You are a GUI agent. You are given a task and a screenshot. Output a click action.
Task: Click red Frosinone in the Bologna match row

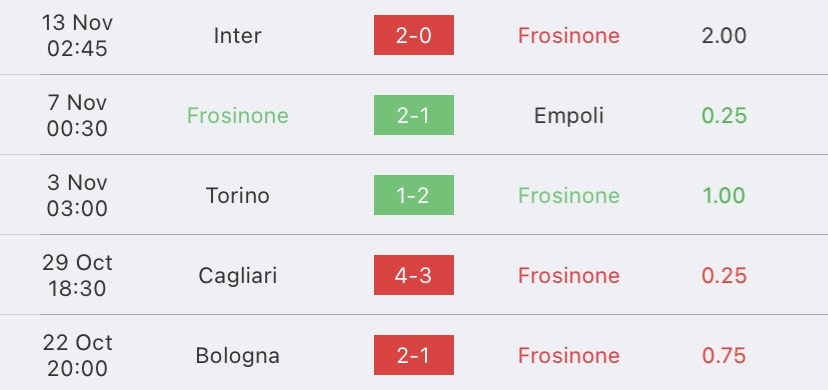click(569, 356)
